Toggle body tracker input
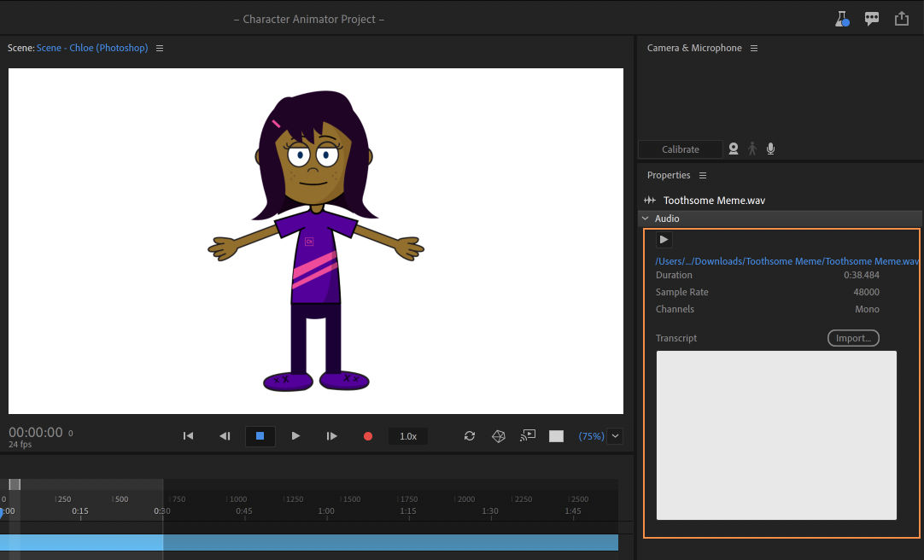Viewport: 924px width, 560px height. point(752,149)
